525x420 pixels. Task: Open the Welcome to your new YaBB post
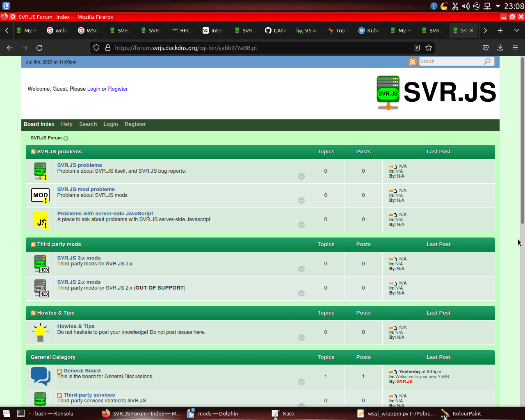(x=424, y=377)
